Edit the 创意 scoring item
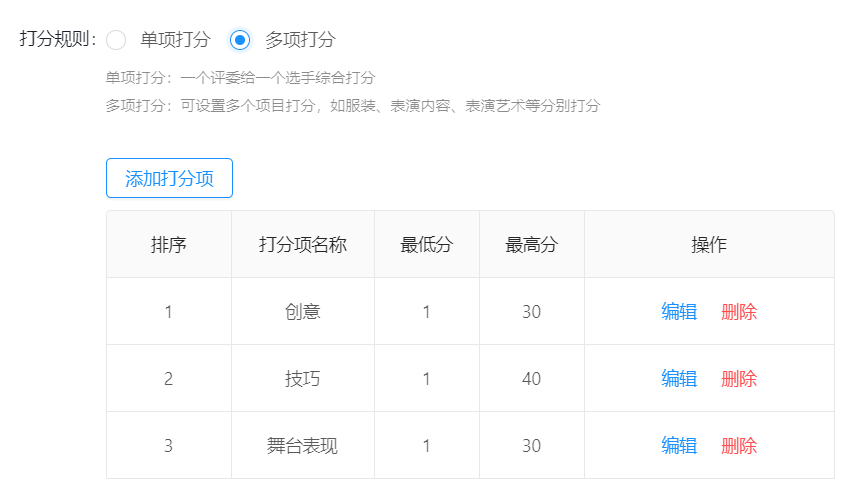The image size is (861, 494). pos(679,312)
